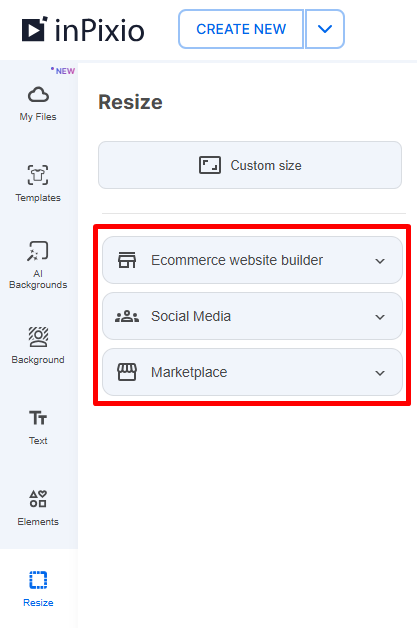Click the Custom size button

pyautogui.click(x=250, y=165)
